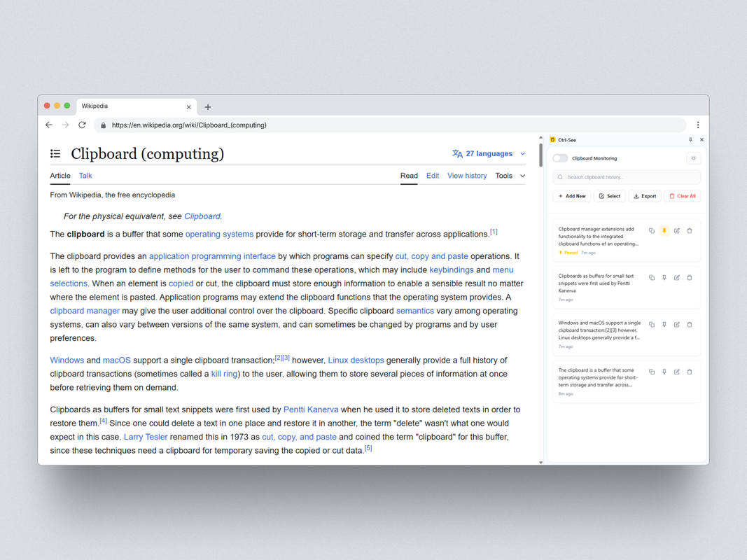Focus the Search clipboard history field
Image resolution: width=747 pixels, height=560 pixels.
pyautogui.click(x=627, y=177)
